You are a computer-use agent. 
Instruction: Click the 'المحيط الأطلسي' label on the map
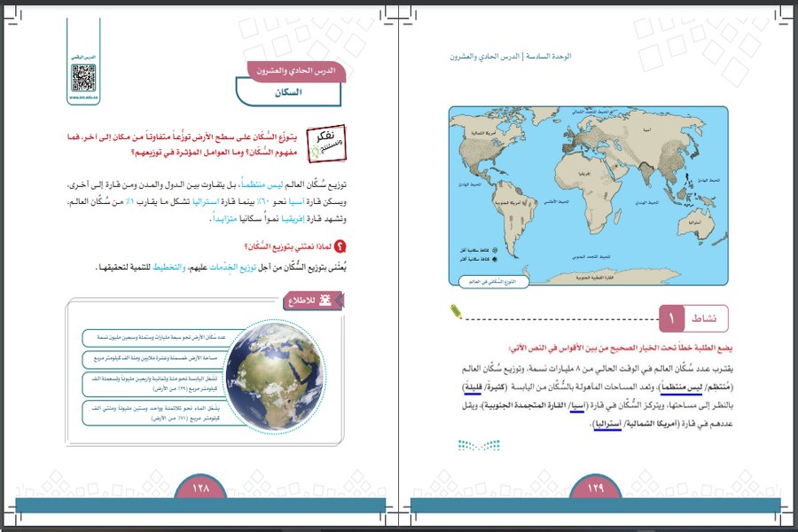(556, 202)
